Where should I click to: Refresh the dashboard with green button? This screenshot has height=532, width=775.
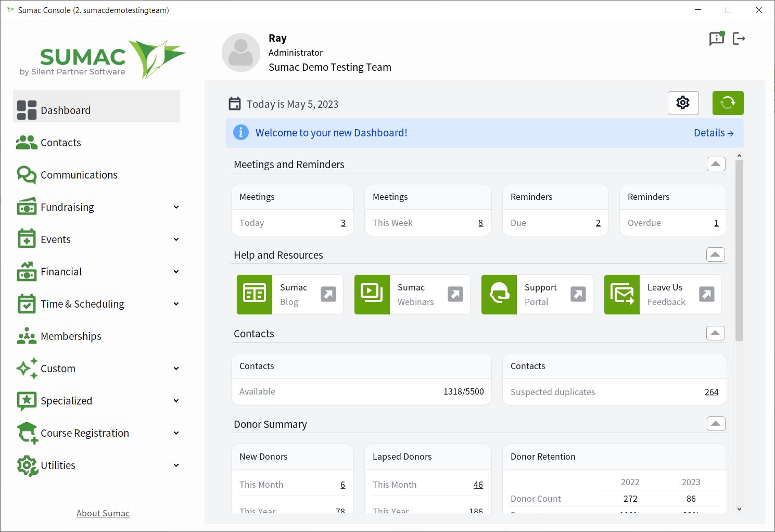728,103
